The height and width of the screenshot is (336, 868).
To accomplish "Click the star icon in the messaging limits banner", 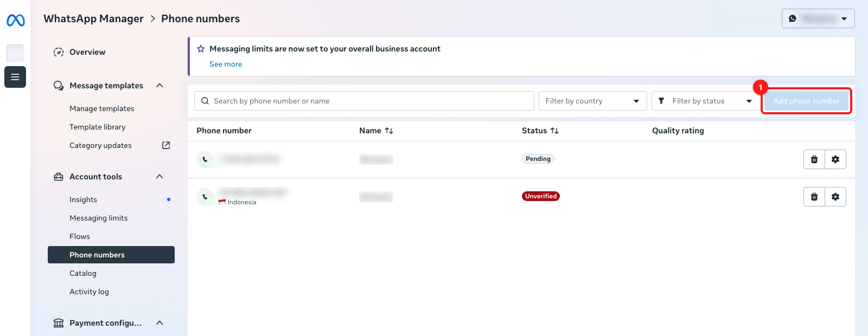I will (201, 49).
